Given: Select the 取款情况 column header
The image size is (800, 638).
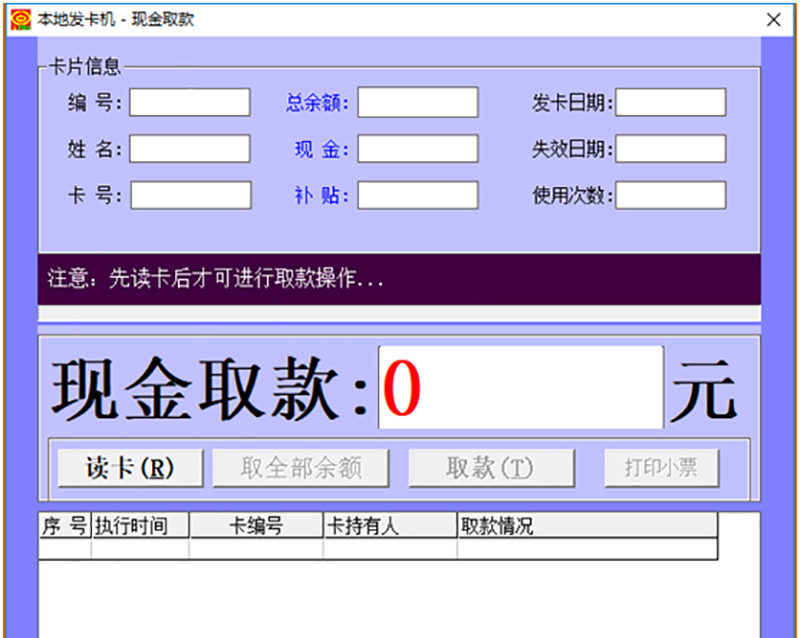Looking at the screenshot, I should tap(586, 526).
